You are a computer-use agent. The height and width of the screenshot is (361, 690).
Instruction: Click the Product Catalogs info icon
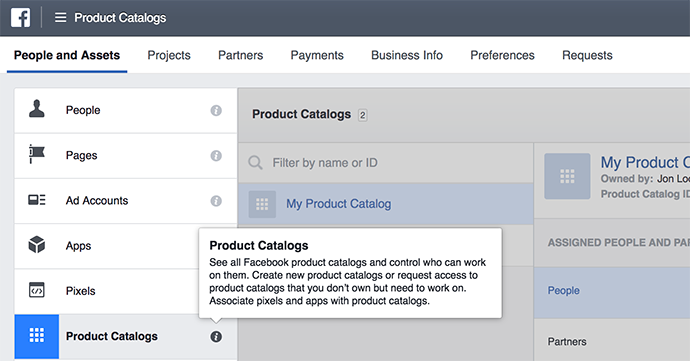tap(216, 337)
